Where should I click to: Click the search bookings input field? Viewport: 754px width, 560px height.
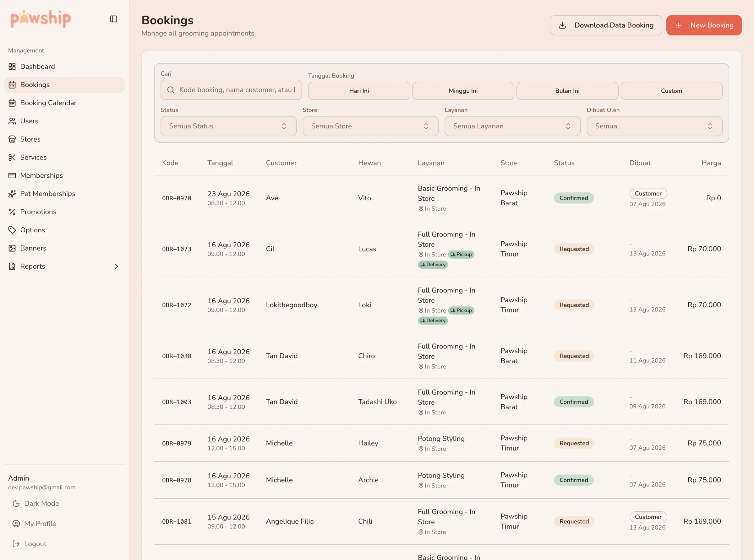pyautogui.click(x=231, y=90)
